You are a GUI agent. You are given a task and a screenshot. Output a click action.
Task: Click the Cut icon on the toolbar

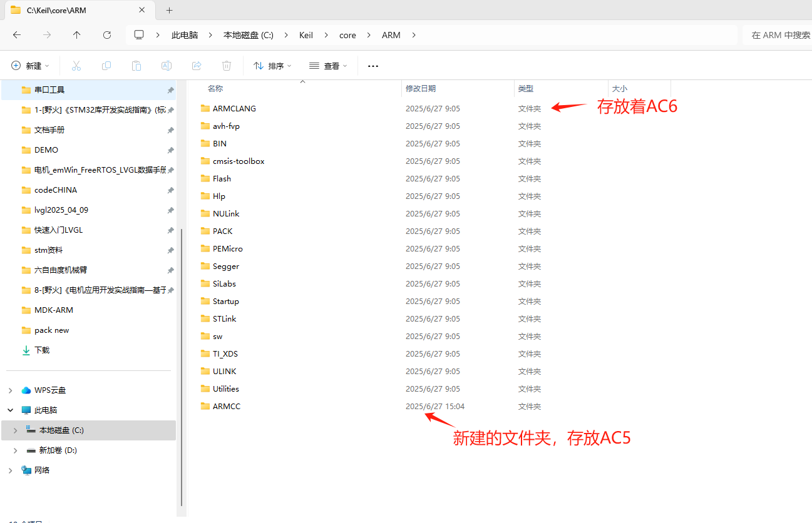tap(76, 65)
